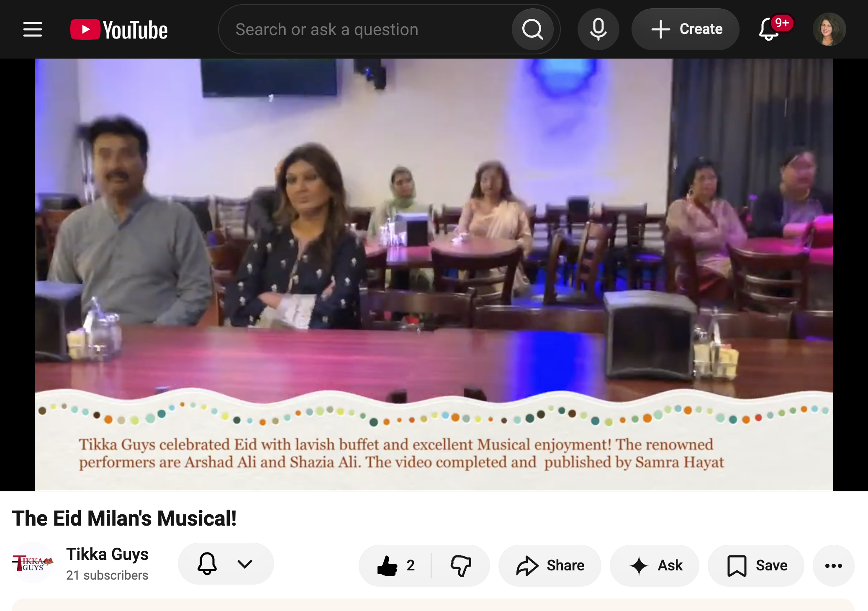Open the Create menu

click(x=685, y=29)
